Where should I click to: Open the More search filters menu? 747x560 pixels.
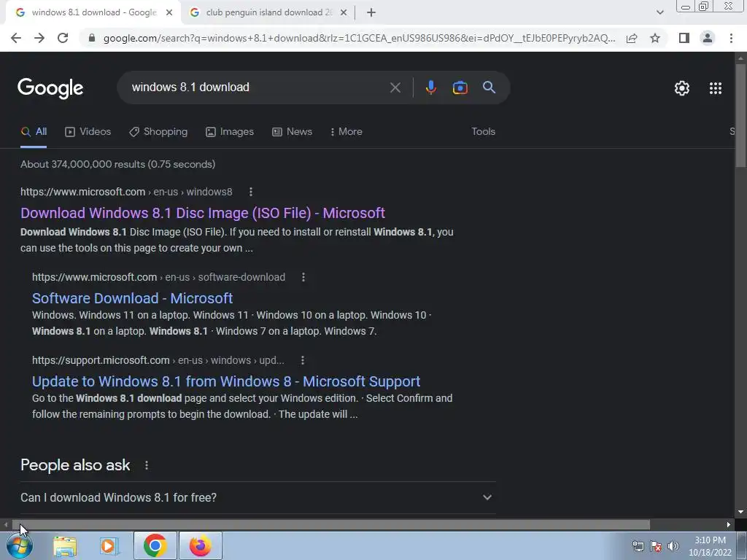coord(347,132)
